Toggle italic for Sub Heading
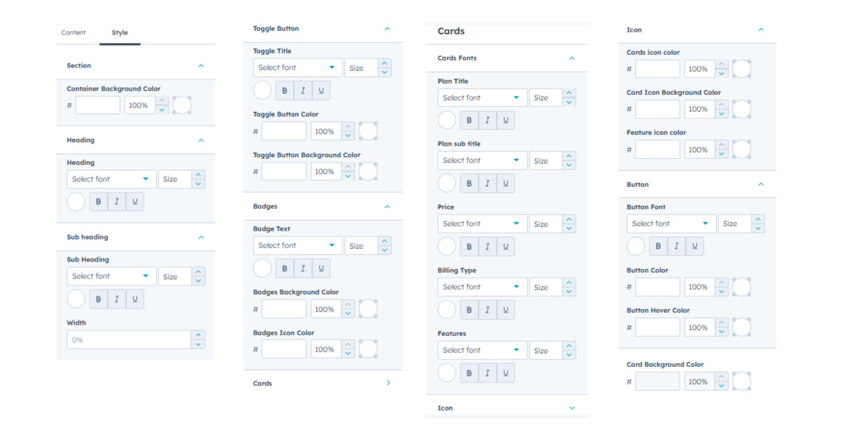The width and height of the screenshot is (868, 440). point(117,299)
